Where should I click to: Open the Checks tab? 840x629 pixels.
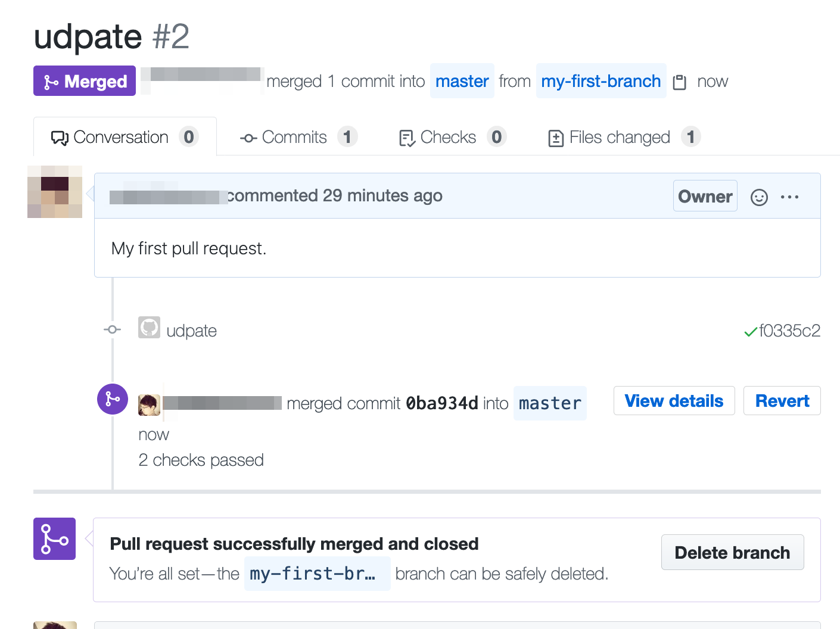(452, 137)
